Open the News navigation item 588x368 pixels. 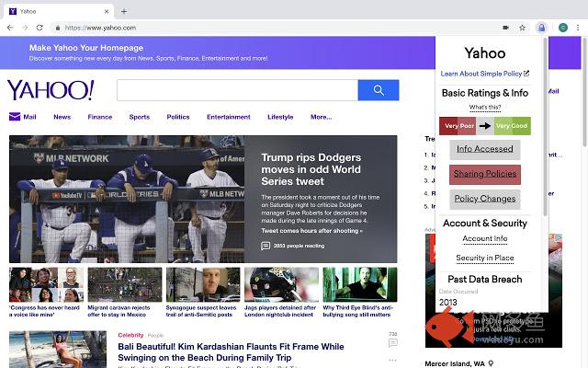[x=62, y=117]
